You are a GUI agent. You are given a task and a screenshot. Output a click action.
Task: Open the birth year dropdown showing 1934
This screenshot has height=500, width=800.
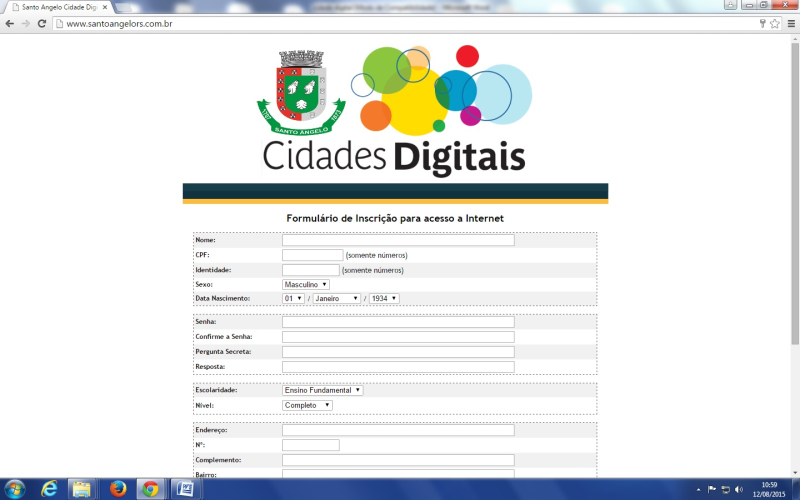click(x=384, y=298)
